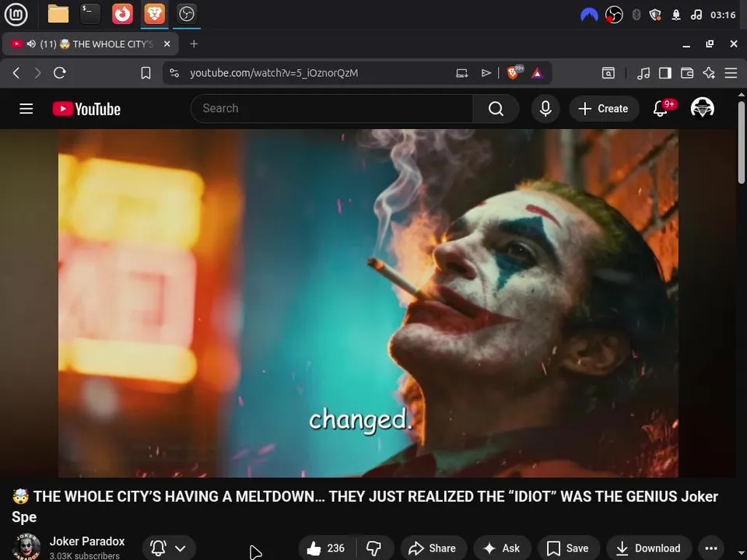Open the Bluetooth tray icon
This screenshot has height=560, width=747.
(x=636, y=15)
